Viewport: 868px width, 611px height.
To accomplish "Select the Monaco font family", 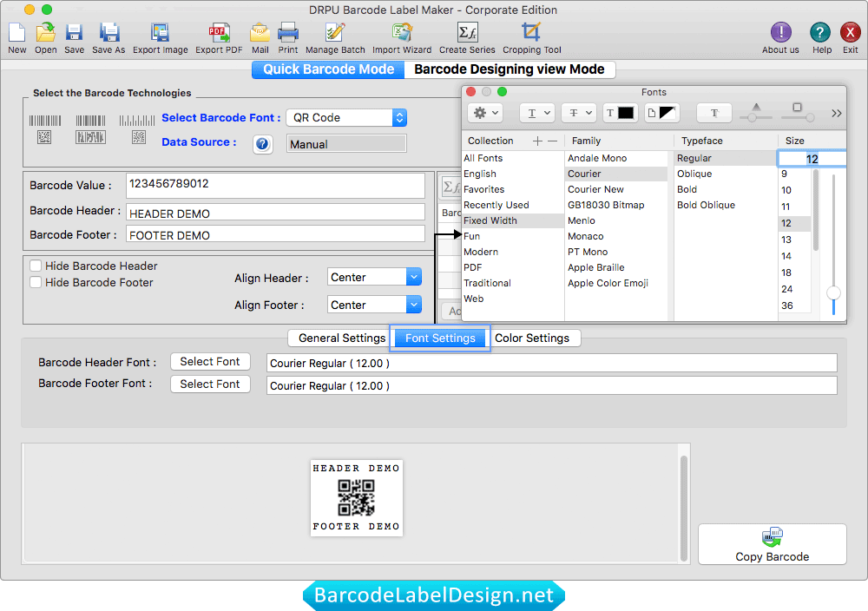I will pos(616,236).
